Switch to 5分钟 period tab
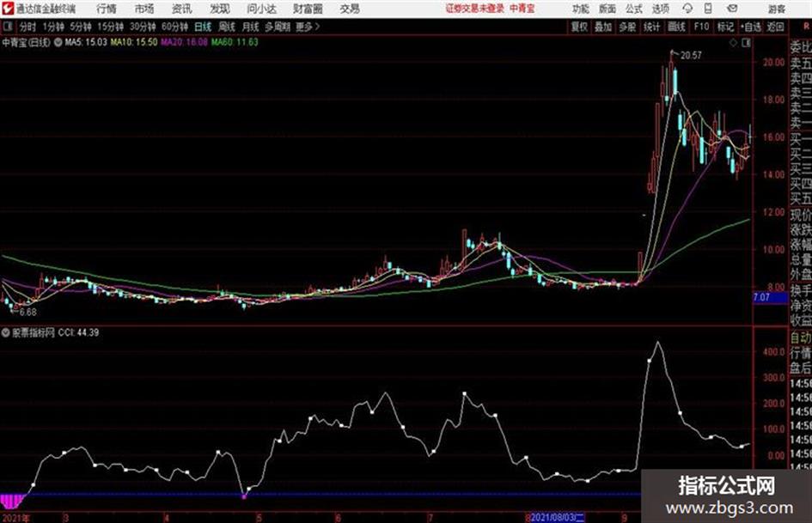The width and height of the screenshot is (812, 523). (x=81, y=27)
